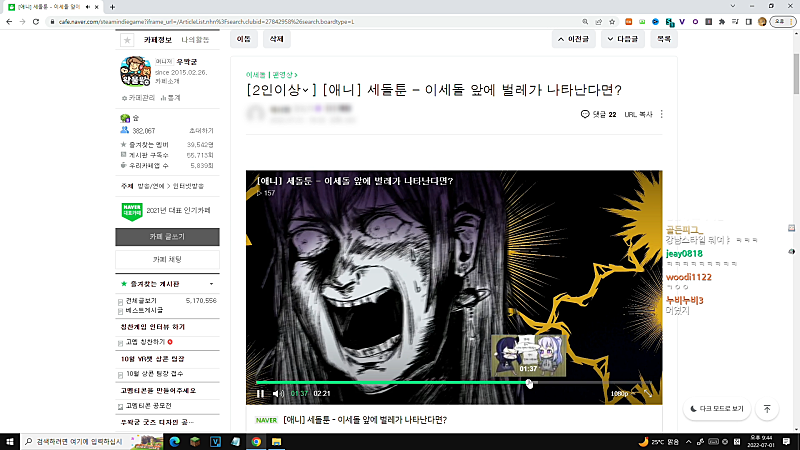Switch to the 카페정보 tab

158,40
